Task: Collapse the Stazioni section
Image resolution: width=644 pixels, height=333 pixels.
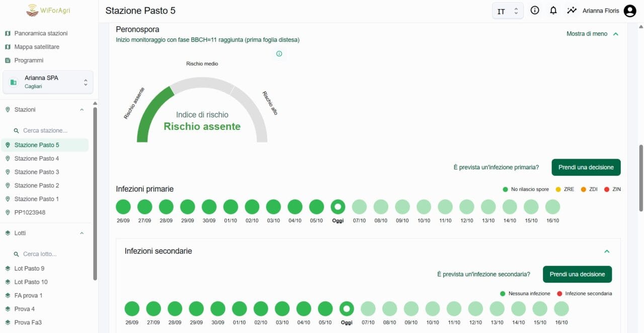Action: (82, 110)
